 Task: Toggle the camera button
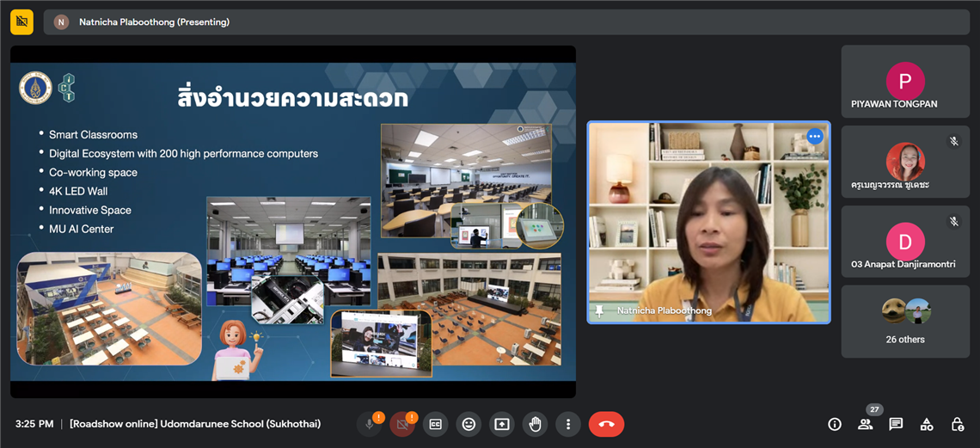pos(402,424)
